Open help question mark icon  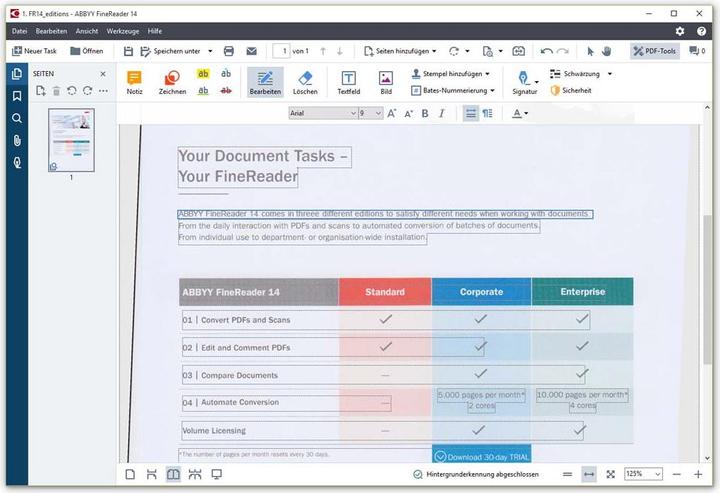(701, 31)
